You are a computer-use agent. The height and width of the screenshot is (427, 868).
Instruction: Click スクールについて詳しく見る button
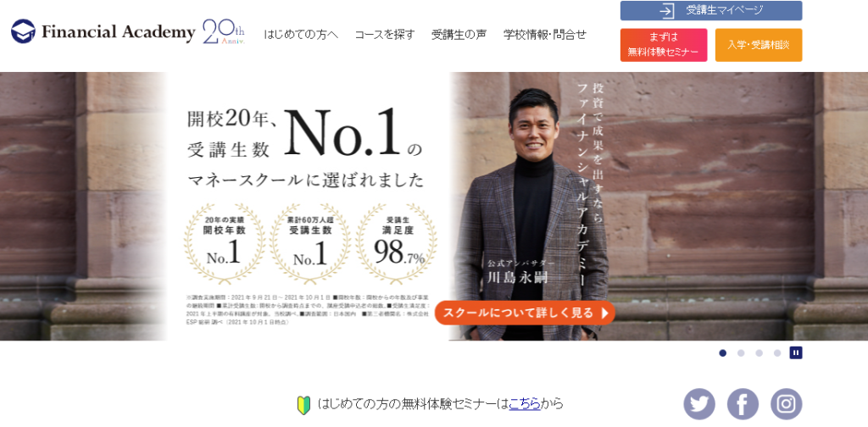tap(525, 313)
